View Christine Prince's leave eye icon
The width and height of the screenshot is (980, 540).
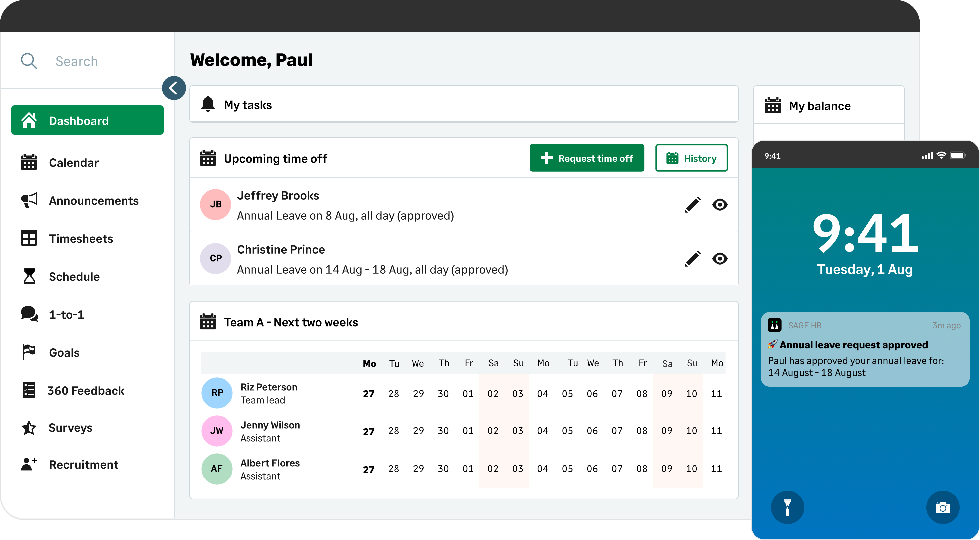pos(719,259)
